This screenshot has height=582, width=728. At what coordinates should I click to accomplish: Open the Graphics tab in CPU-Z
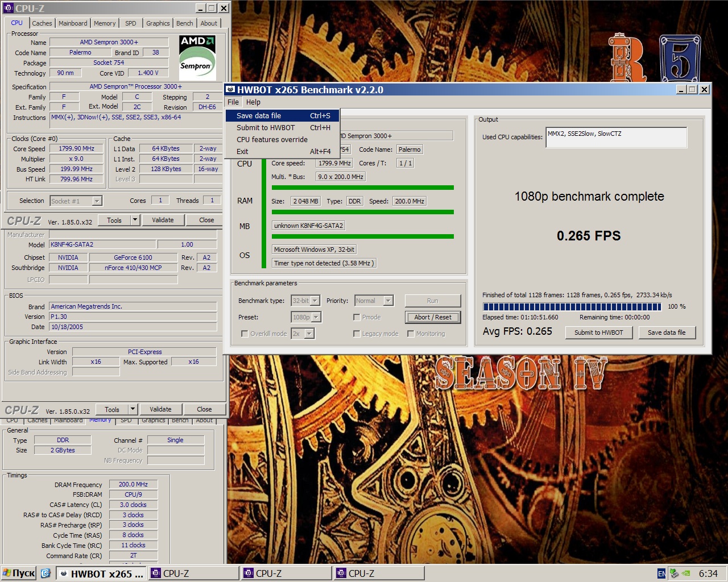pos(158,23)
